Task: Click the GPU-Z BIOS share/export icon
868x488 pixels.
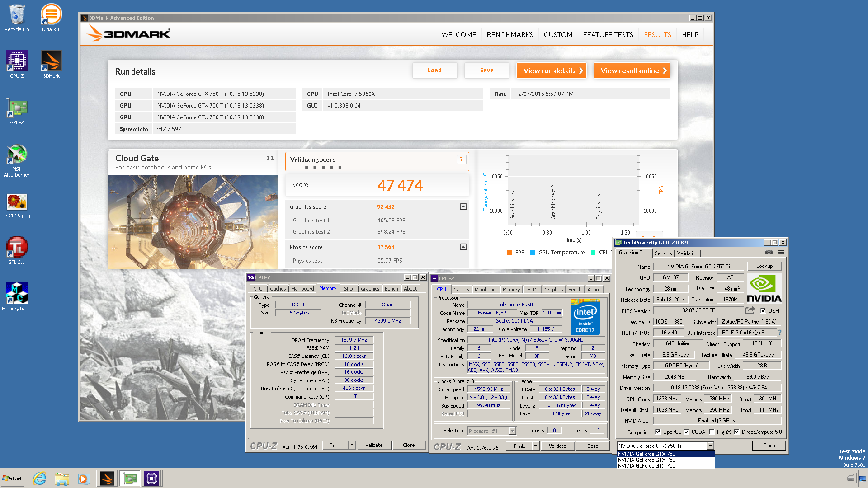Action: click(x=750, y=310)
